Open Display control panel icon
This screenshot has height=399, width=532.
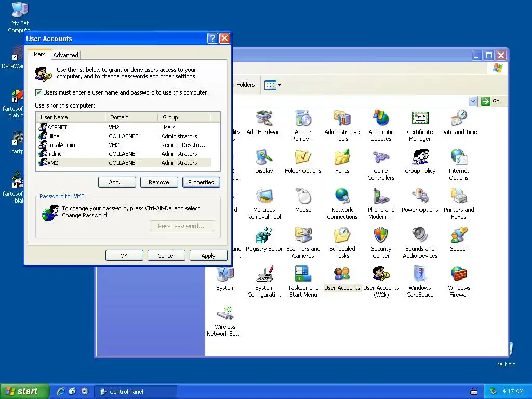click(x=264, y=161)
